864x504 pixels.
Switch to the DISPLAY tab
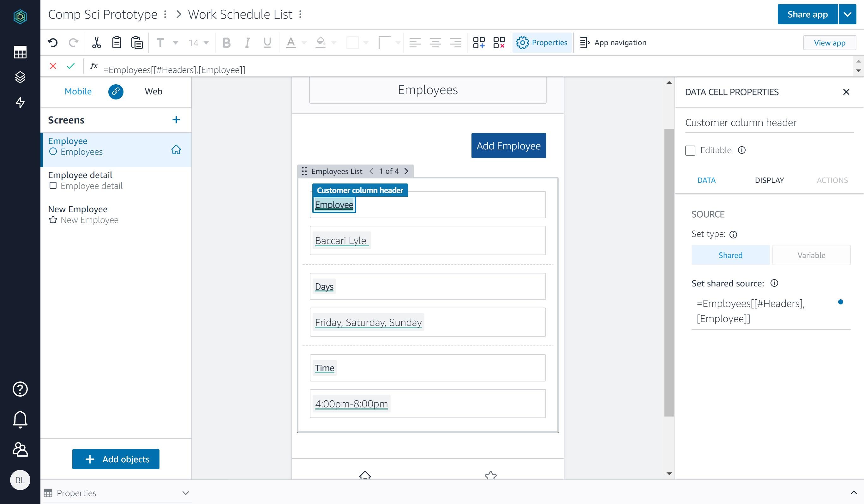tap(769, 180)
